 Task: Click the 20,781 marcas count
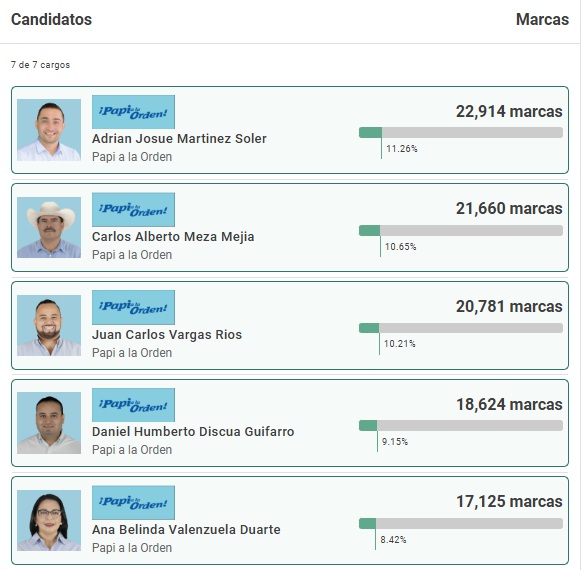tap(509, 306)
